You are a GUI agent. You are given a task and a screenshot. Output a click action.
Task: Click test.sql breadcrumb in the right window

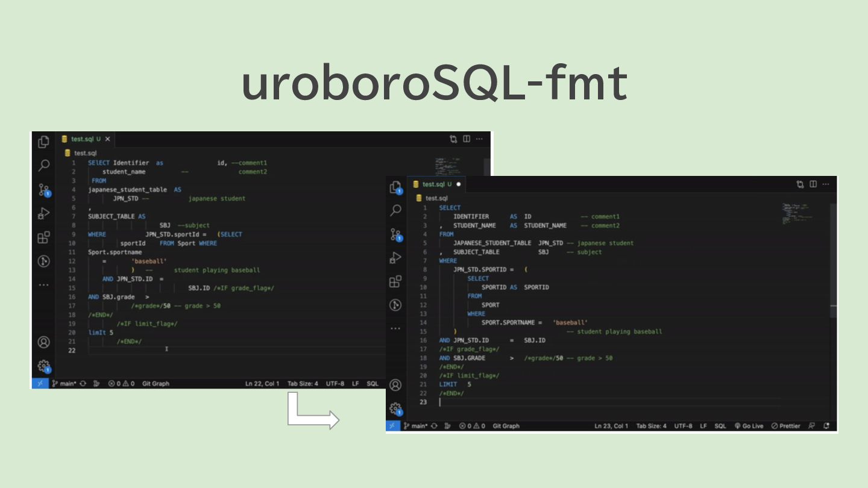432,198
